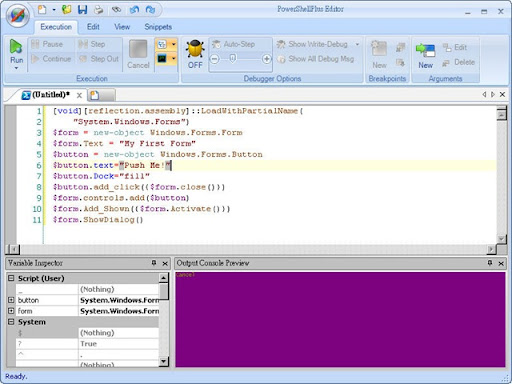Open the Snippets ribbon tab
The image size is (512, 384).
coord(158,27)
